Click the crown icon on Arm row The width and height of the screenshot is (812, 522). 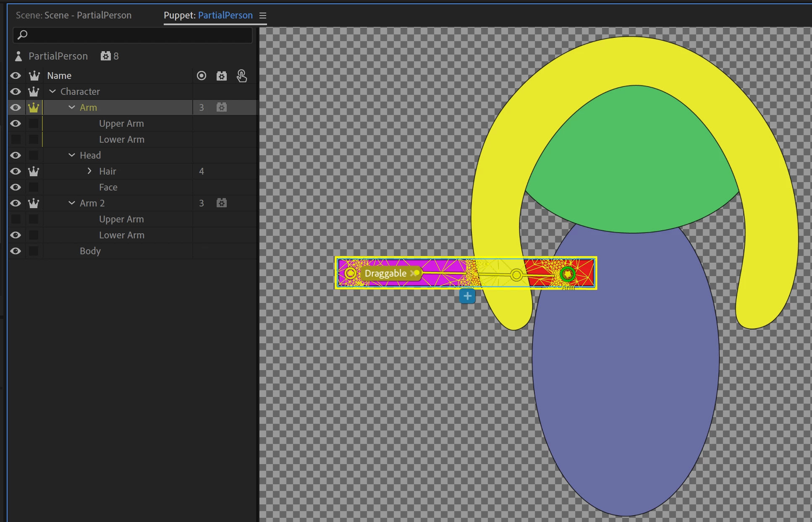click(34, 107)
